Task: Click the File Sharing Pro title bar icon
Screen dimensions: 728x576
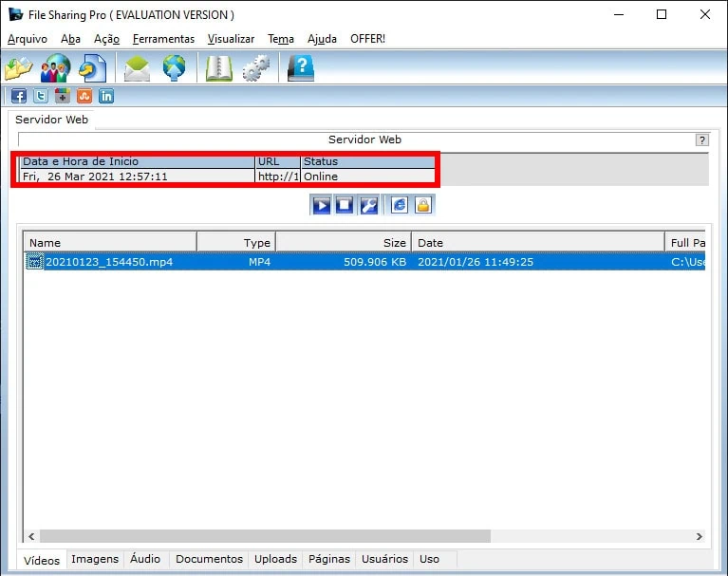Action: pos(16,14)
